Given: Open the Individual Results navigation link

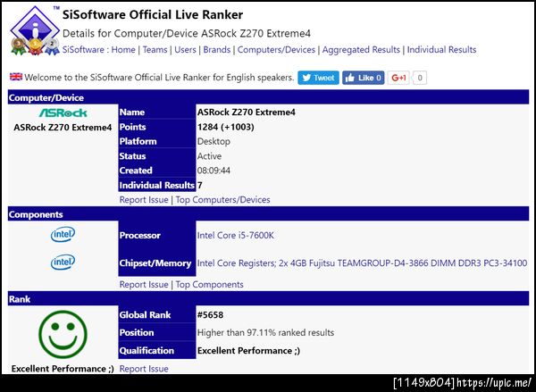Looking at the screenshot, I should [x=441, y=49].
